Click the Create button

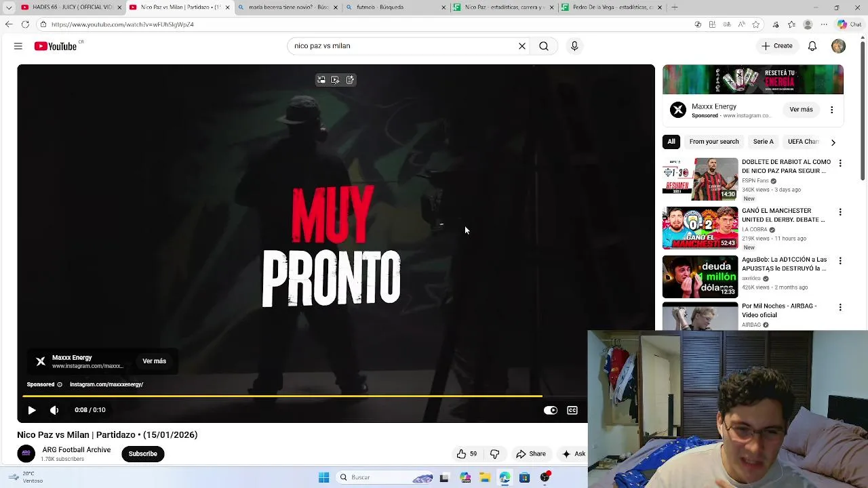click(x=777, y=46)
